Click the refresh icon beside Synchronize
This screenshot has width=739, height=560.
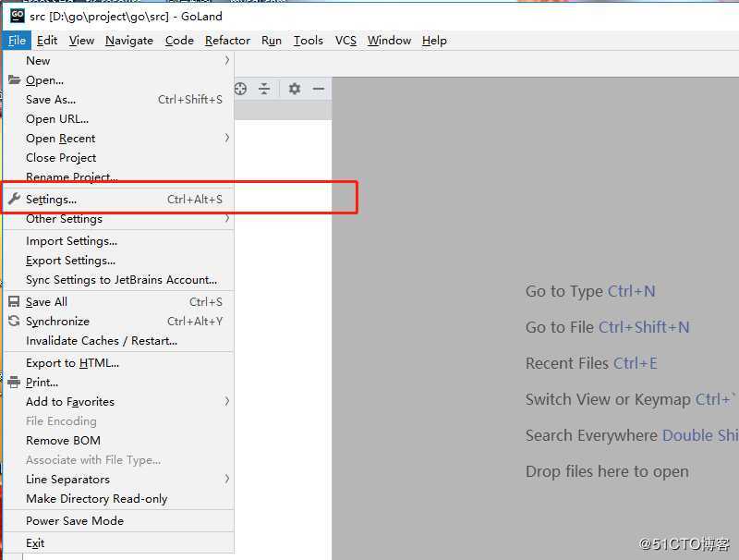(14, 321)
